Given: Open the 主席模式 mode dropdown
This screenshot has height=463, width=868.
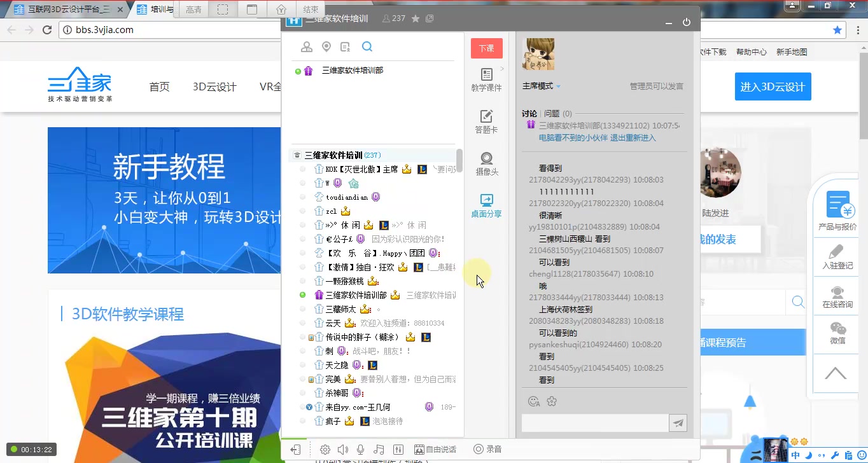Looking at the screenshot, I should click(x=542, y=86).
